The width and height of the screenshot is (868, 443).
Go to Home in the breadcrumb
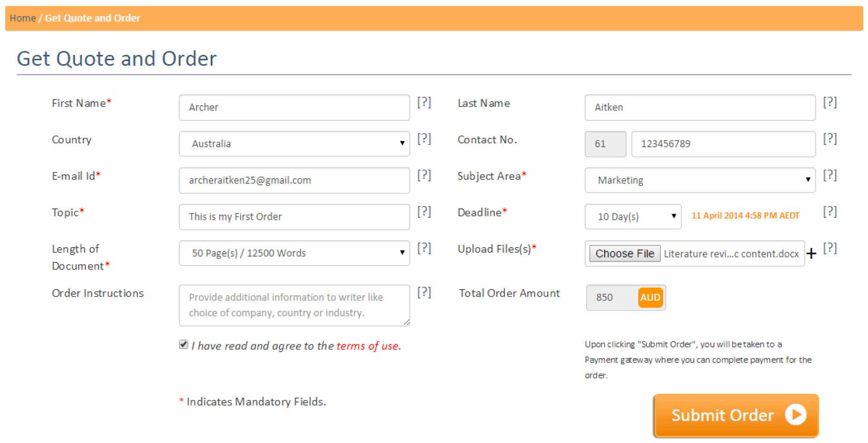coord(23,18)
